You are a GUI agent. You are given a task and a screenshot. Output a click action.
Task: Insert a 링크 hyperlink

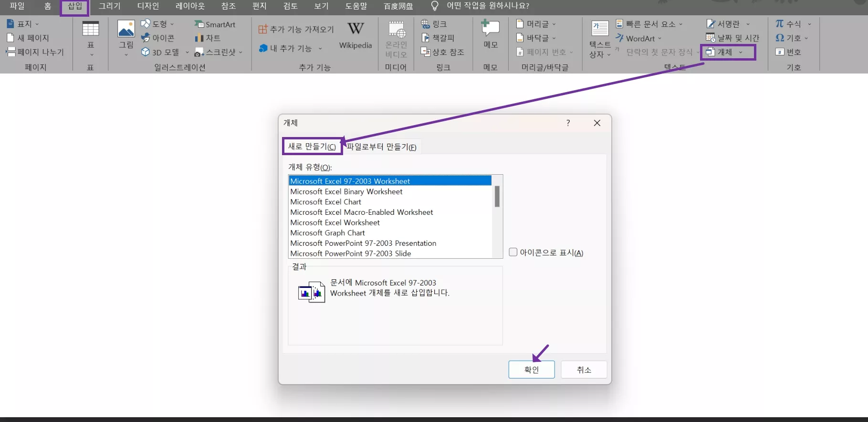coord(434,24)
